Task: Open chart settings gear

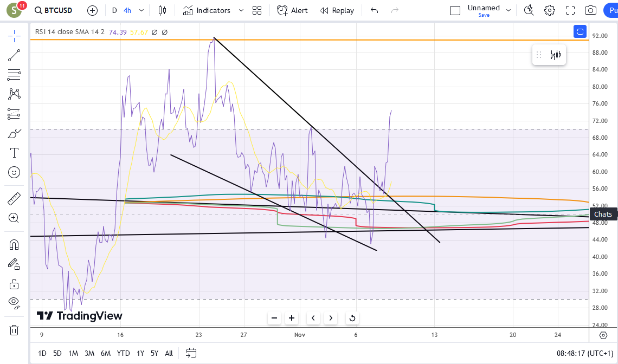Action: (x=549, y=11)
